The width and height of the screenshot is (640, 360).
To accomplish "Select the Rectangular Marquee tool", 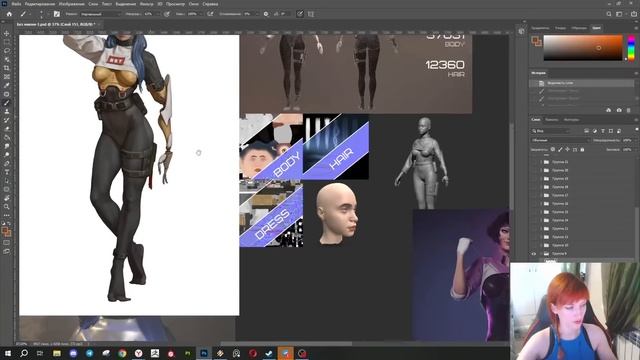I will (x=7, y=42).
